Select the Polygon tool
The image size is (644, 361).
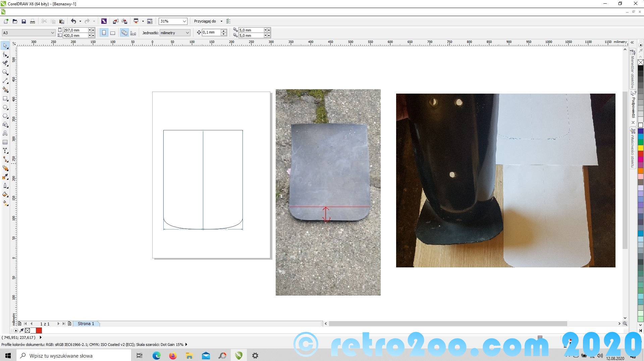[x=5, y=116]
